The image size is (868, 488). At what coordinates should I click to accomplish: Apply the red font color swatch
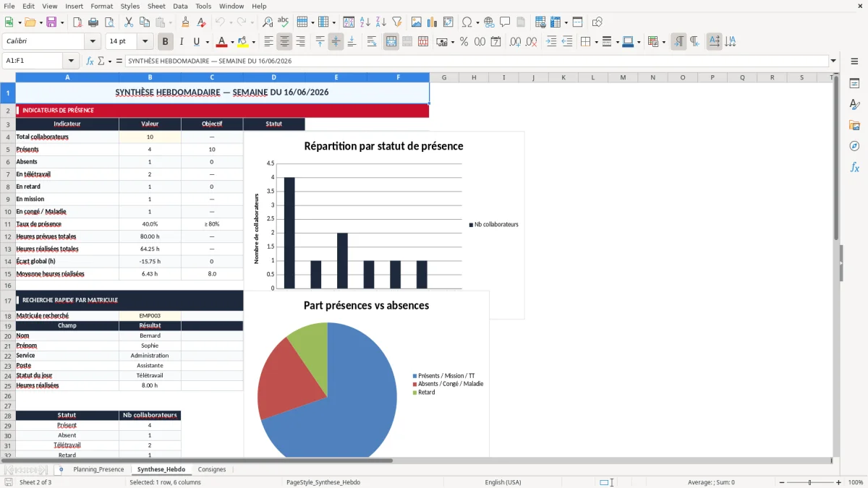tap(222, 42)
